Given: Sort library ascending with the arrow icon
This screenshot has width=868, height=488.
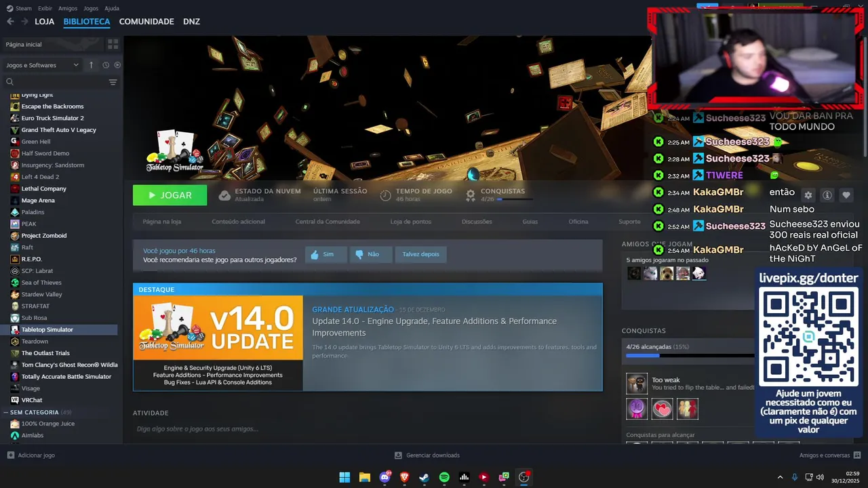Looking at the screenshot, I should [x=91, y=65].
